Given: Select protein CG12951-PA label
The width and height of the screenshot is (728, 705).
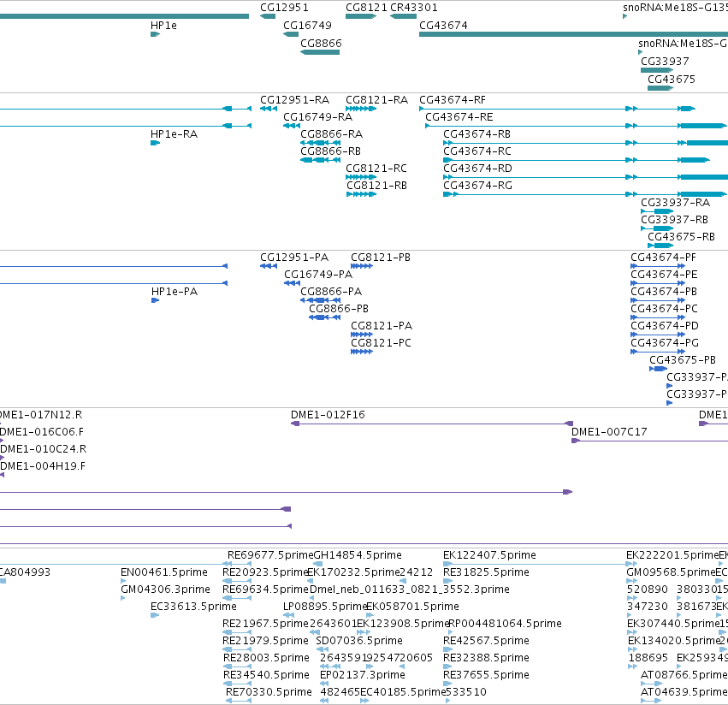Looking at the screenshot, I should [x=294, y=258].
